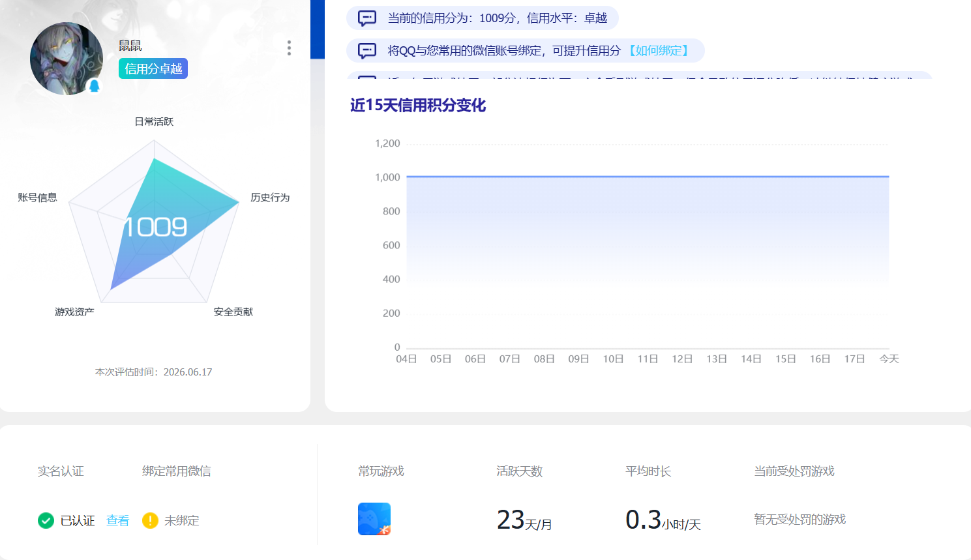Screen dimensions: 971x560
Task: Click the 1,200 value on chart y-axis
Action: 387,143
